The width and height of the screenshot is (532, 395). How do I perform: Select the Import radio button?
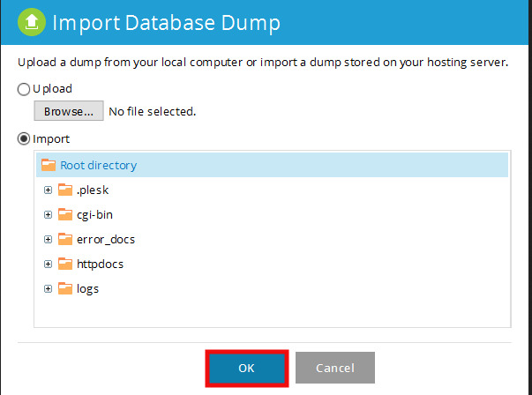24,138
